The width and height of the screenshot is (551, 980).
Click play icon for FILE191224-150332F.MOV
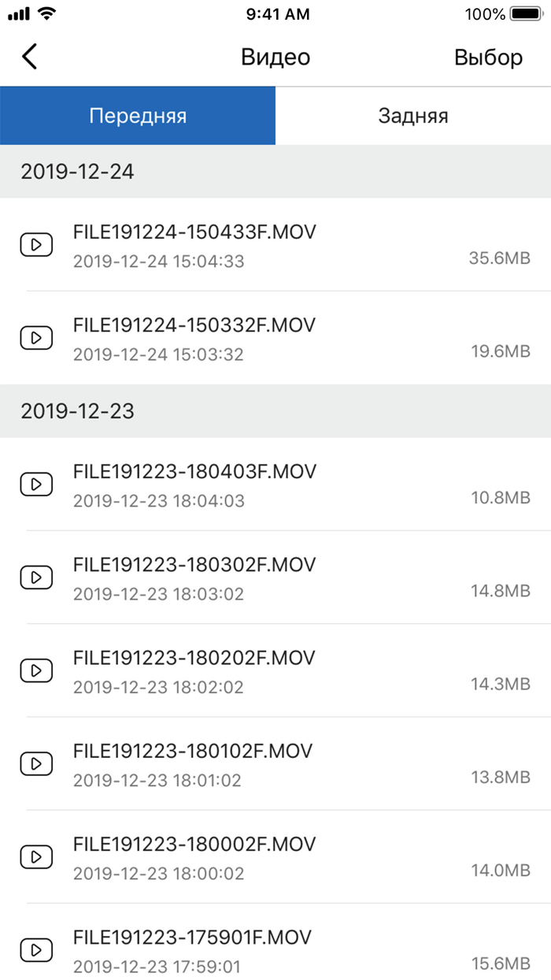coord(36,338)
